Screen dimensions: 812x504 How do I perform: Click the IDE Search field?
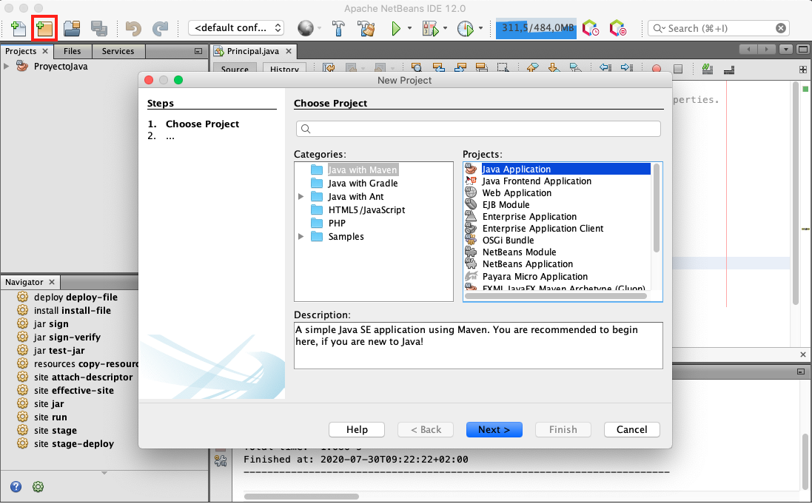click(x=719, y=28)
